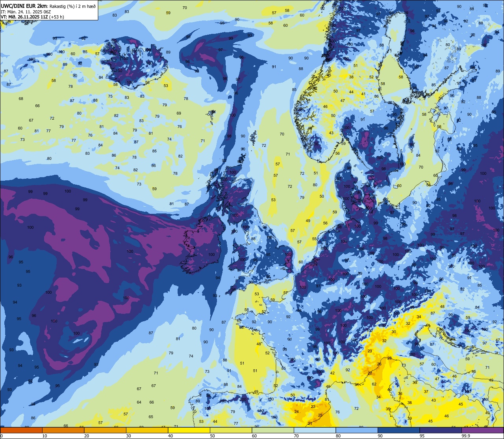Click the 90–95% dark blue legend swatch

point(398,430)
